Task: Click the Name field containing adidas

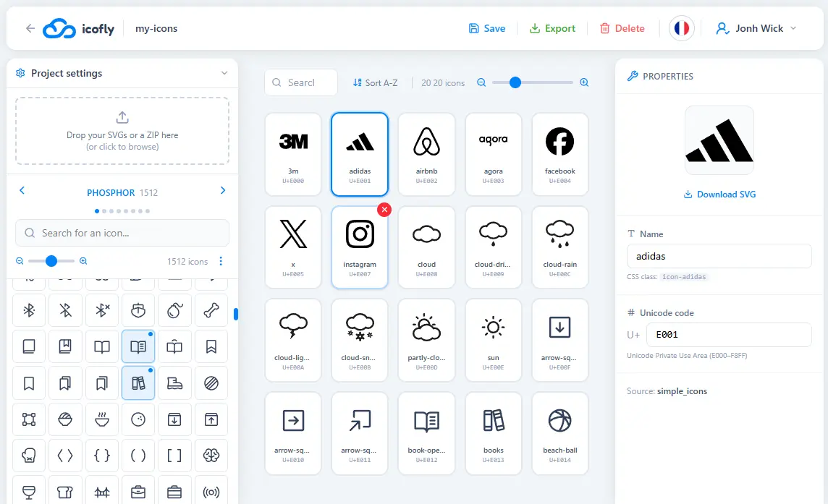Action: click(719, 256)
